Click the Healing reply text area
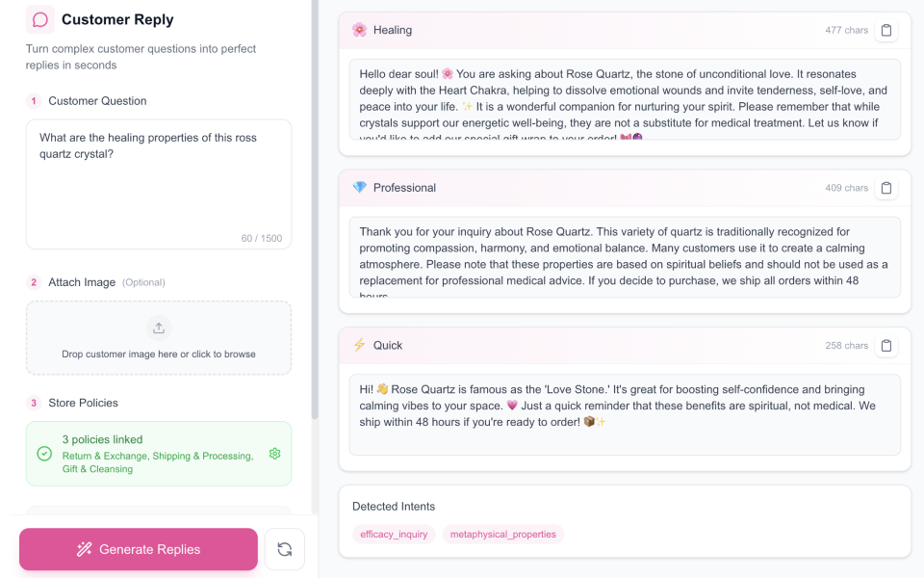This screenshot has width=924, height=578. [624, 99]
